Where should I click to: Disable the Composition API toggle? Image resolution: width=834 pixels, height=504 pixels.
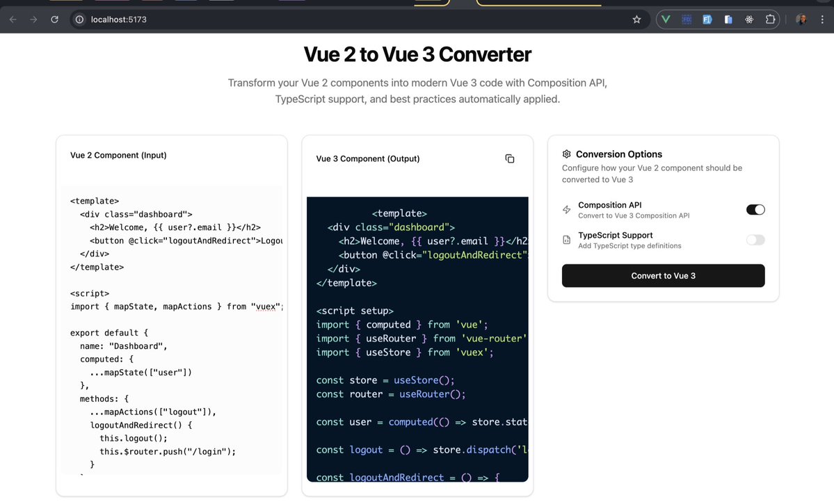point(755,209)
